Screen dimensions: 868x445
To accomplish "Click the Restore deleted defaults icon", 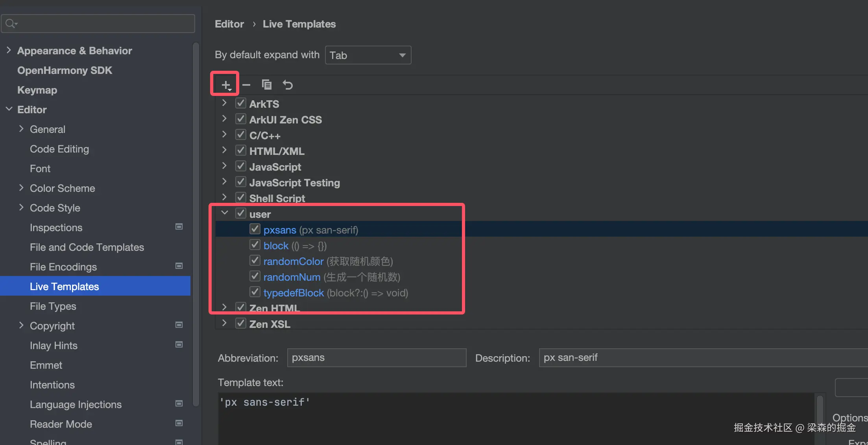I will pos(288,85).
